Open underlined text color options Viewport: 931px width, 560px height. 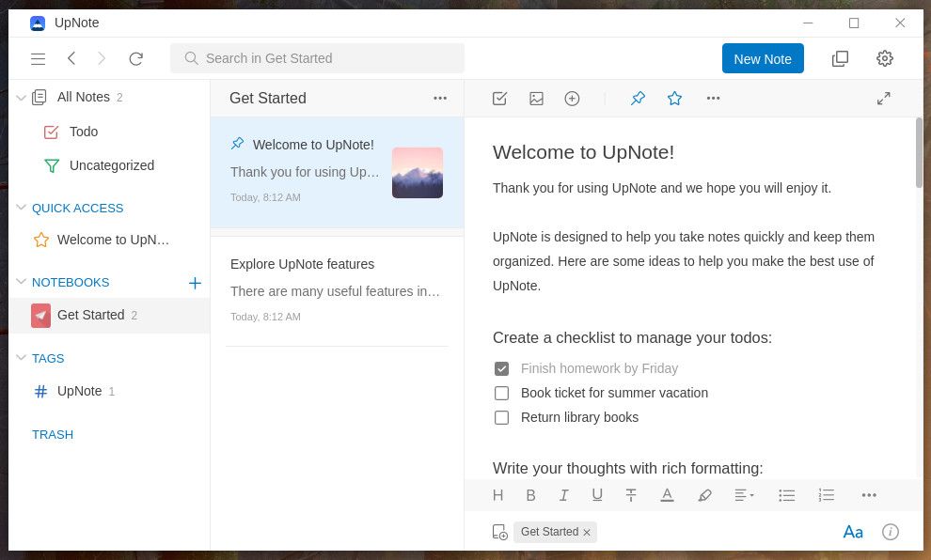coord(668,495)
